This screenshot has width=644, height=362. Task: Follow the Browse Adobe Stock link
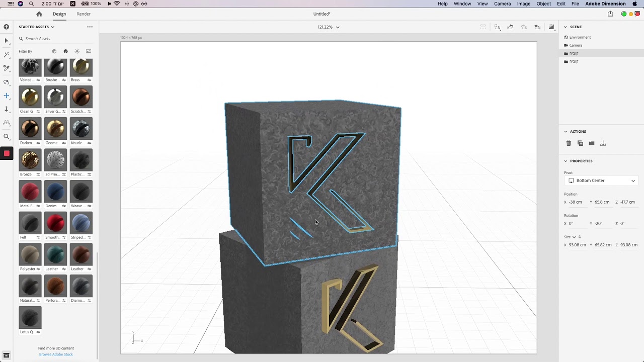click(x=56, y=354)
